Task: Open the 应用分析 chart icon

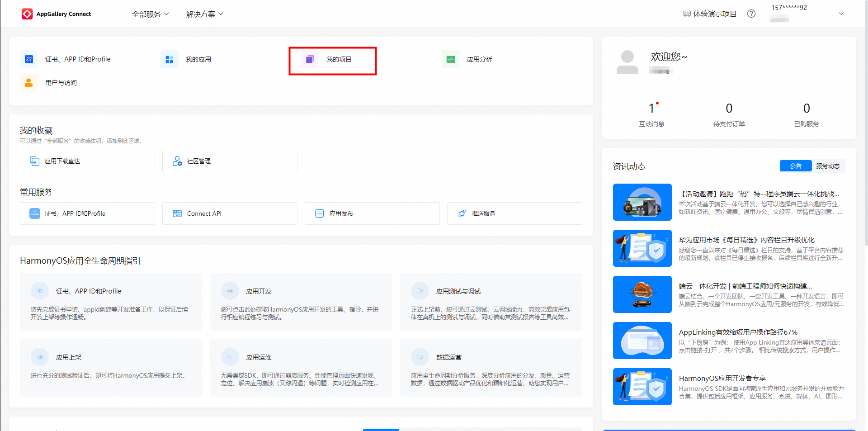Action: click(451, 59)
